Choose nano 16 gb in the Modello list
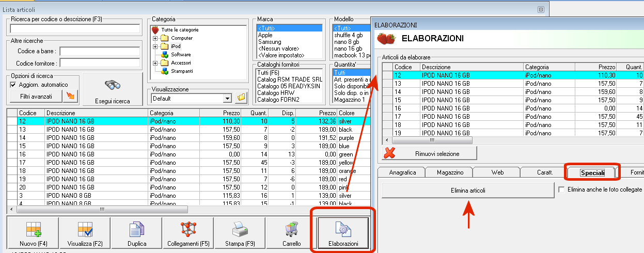 click(x=348, y=49)
